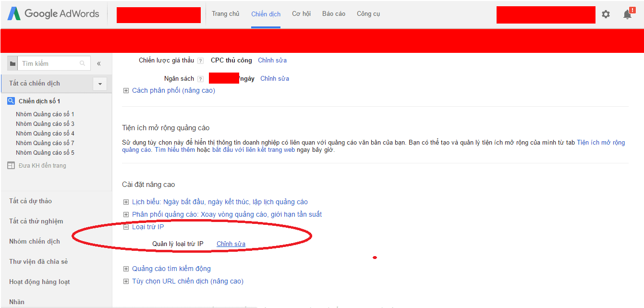Open the notifications bell
Viewport: 644px width, 308px height.
(628, 14)
